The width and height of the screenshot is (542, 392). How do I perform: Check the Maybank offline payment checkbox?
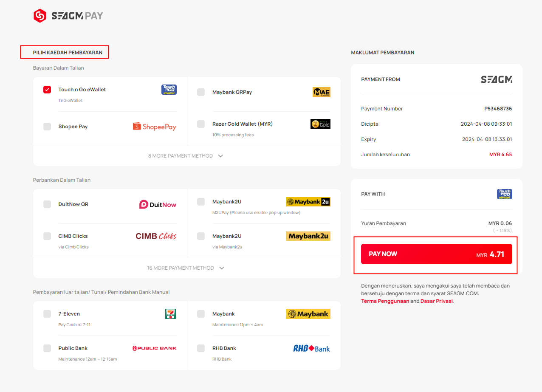[x=201, y=314]
